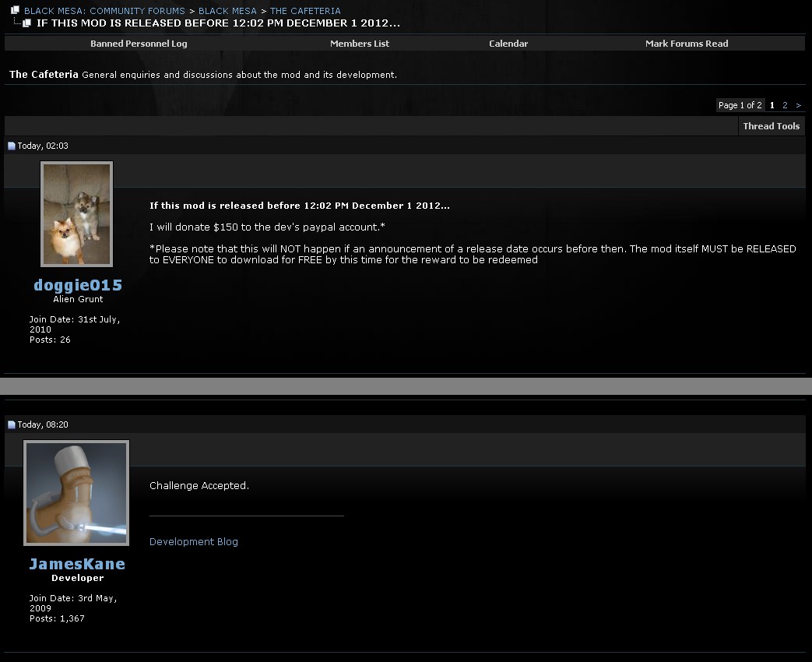Screen dimensions: 812x662
Task: Click the forum tree icon before the breadcrumb
Action: click(15, 10)
